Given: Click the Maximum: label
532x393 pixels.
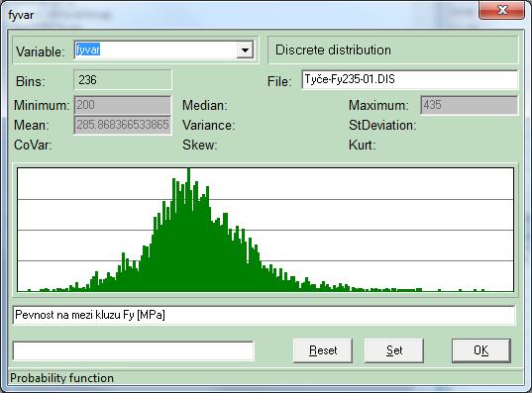Looking at the screenshot, I should 378,106.
